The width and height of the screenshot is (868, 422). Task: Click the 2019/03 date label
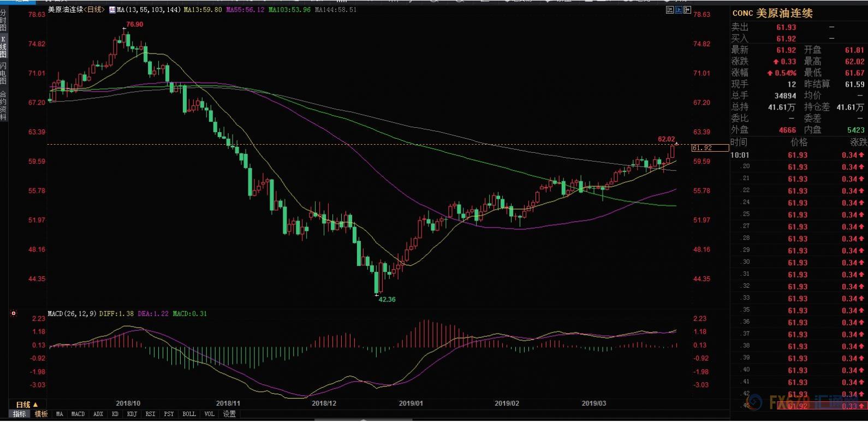click(593, 403)
